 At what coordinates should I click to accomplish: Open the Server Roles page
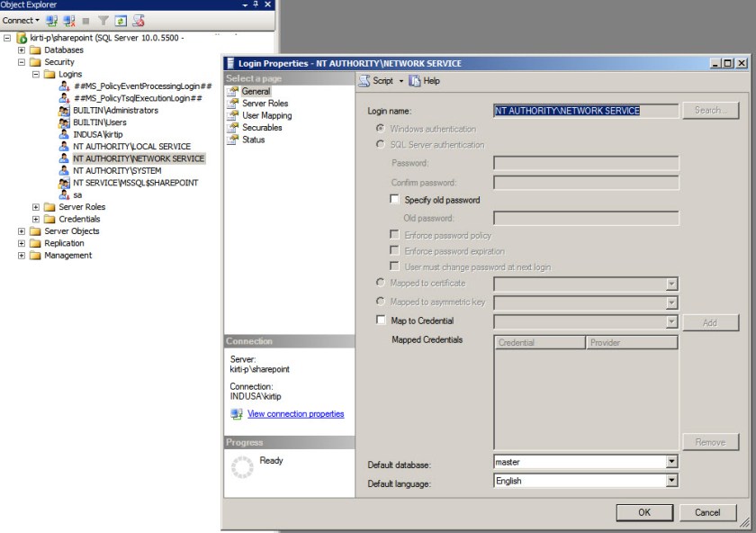coord(265,104)
